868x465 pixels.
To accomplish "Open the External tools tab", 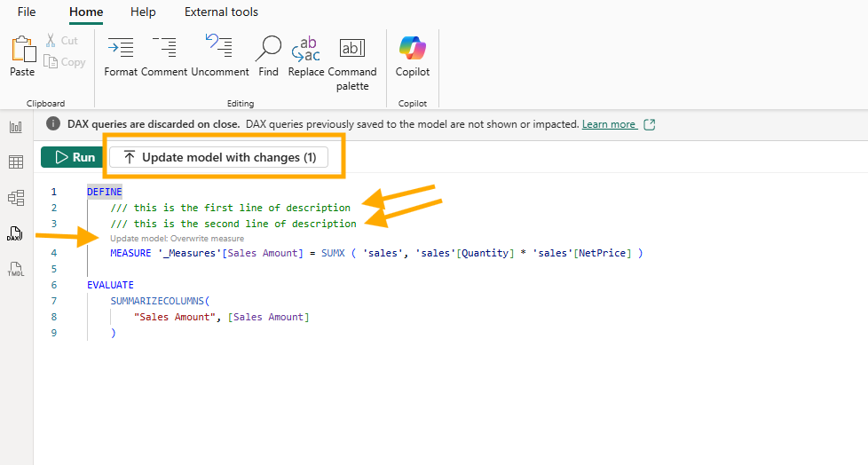I will [221, 12].
